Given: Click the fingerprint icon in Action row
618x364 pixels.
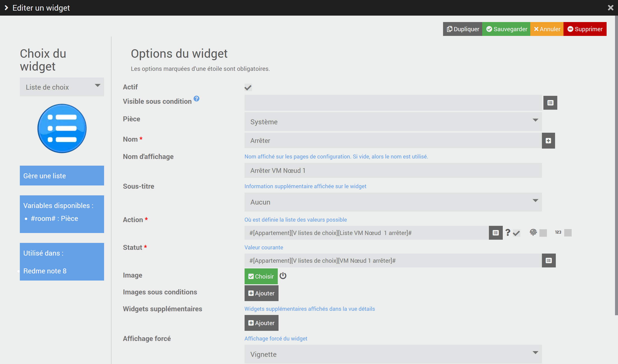Looking at the screenshot, I should [533, 232].
